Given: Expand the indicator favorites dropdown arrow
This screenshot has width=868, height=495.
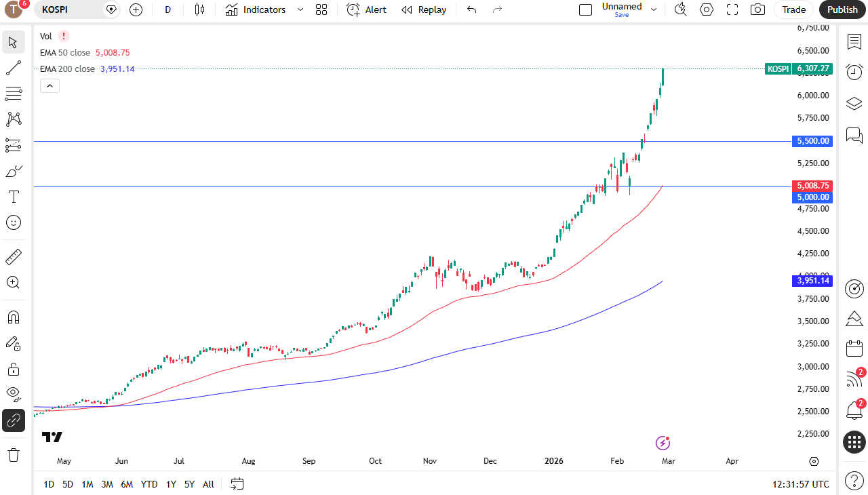Looking at the screenshot, I should click(300, 9).
